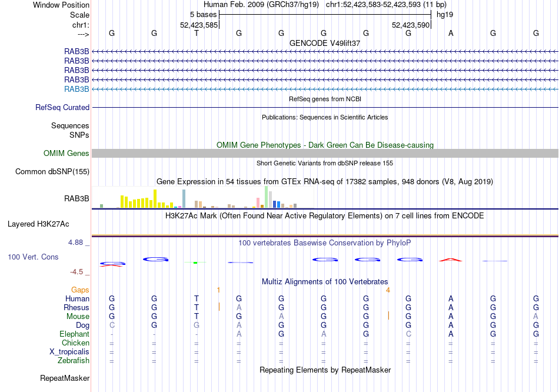Select the light-blue RAB3B transcript label
This screenshot has height=392, width=559.
76,89
